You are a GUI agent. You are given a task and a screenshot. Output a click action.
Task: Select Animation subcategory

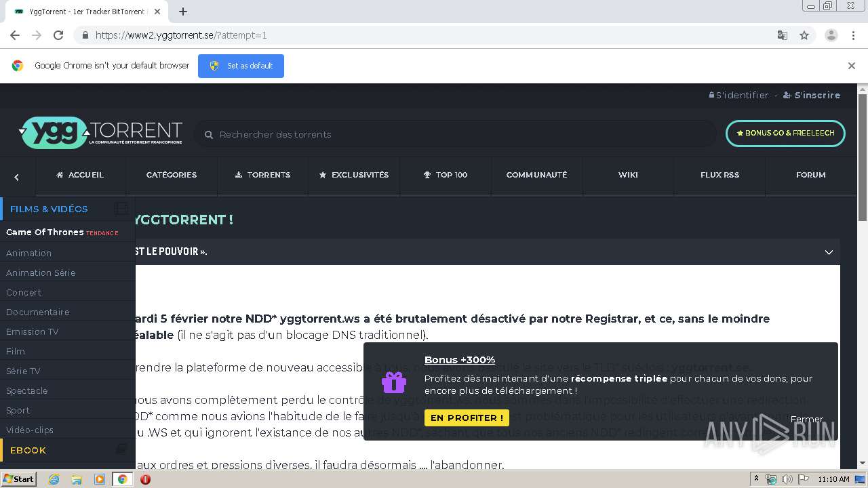point(28,253)
